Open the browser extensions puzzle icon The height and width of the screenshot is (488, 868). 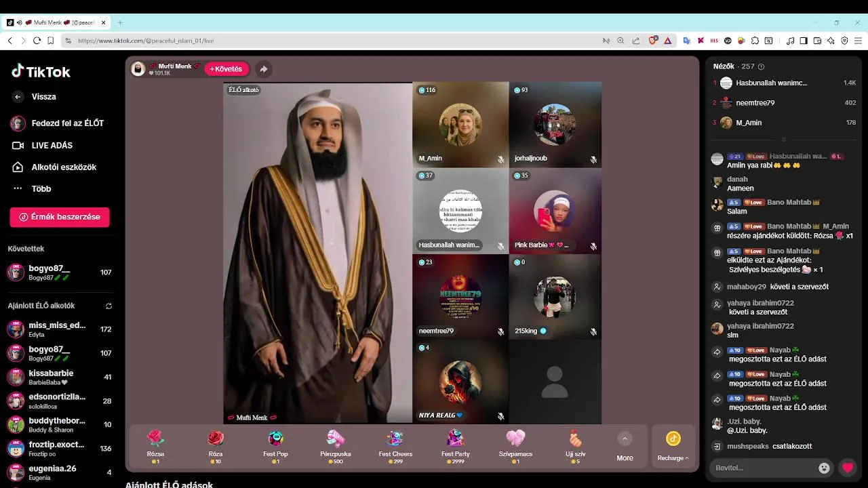755,41
